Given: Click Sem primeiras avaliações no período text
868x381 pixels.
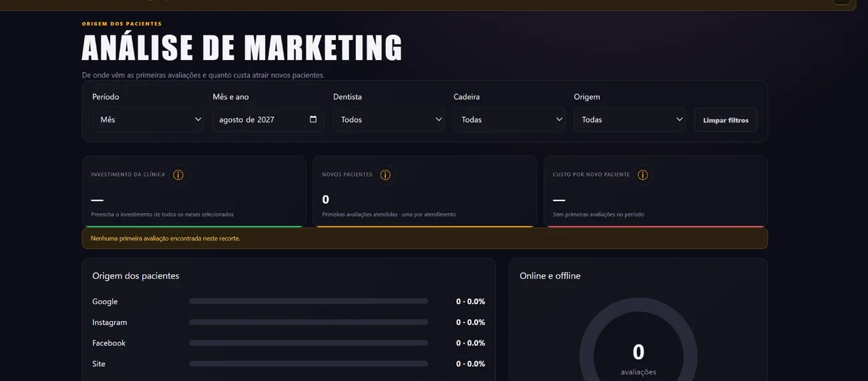Looking at the screenshot, I should [x=598, y=215].
